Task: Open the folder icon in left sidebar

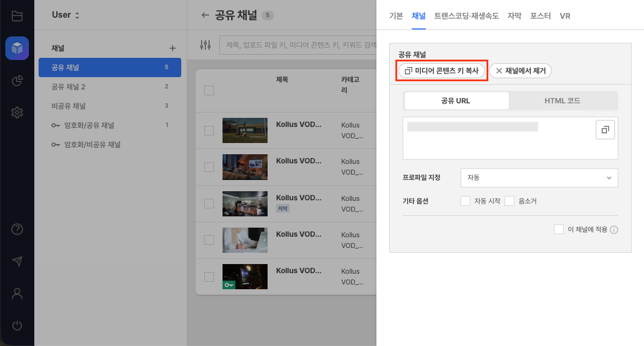Action: (17, 16)
